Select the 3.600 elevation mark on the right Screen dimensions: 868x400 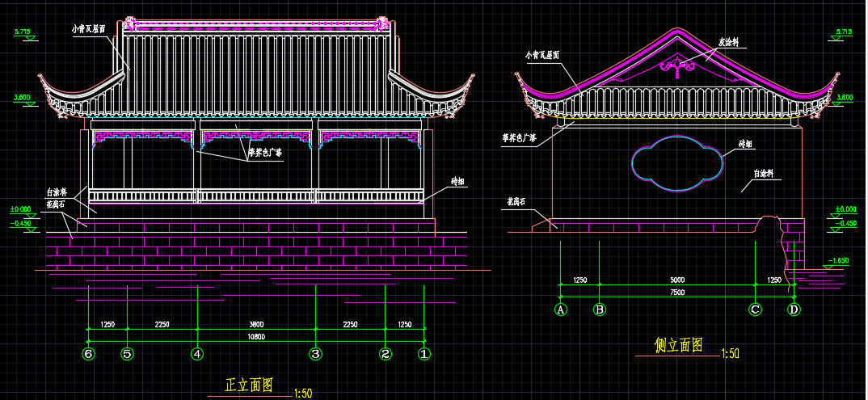click(x=845, y=97)
